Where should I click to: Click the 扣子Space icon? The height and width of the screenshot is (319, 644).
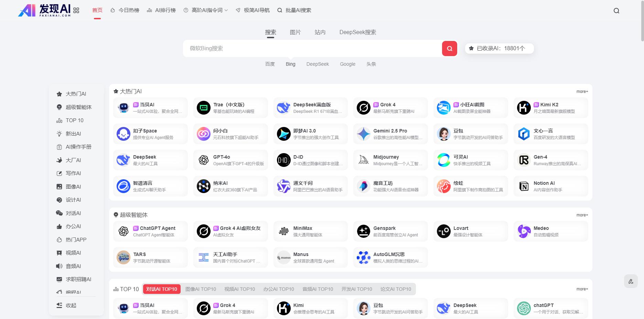(x=124, y=134)
